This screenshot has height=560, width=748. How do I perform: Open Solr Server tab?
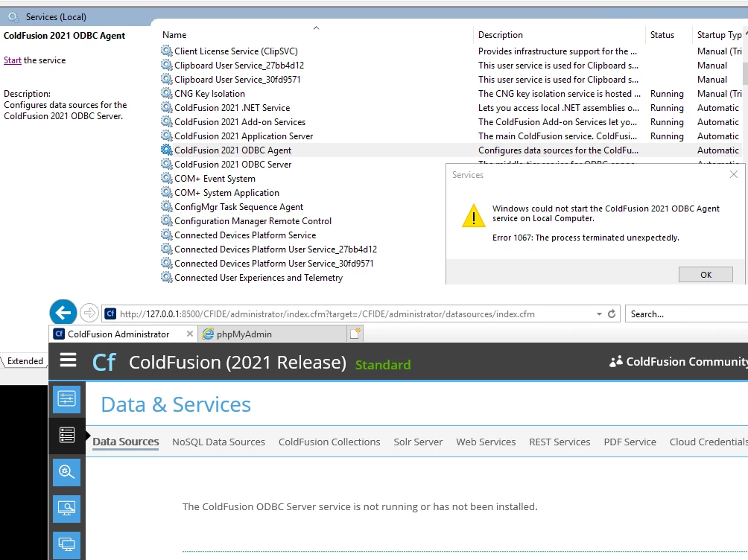click(418, 442)
